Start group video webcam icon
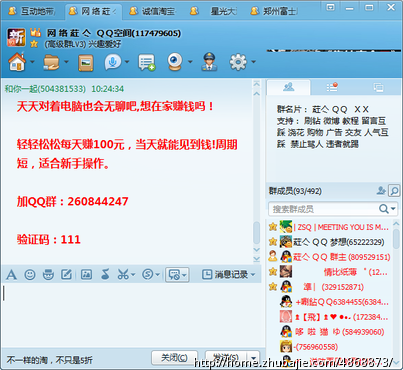Viewport: 403px width, 370px height. click(x=175, y=62)
